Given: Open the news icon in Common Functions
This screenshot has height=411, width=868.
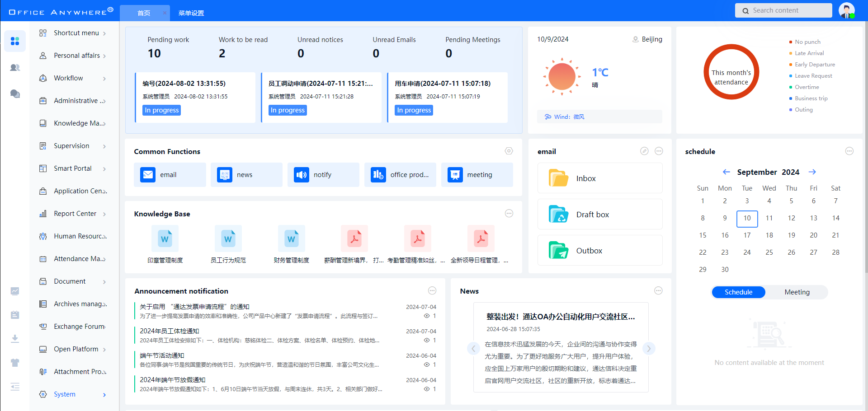Looking at the screenshot, I should (225, 175).
